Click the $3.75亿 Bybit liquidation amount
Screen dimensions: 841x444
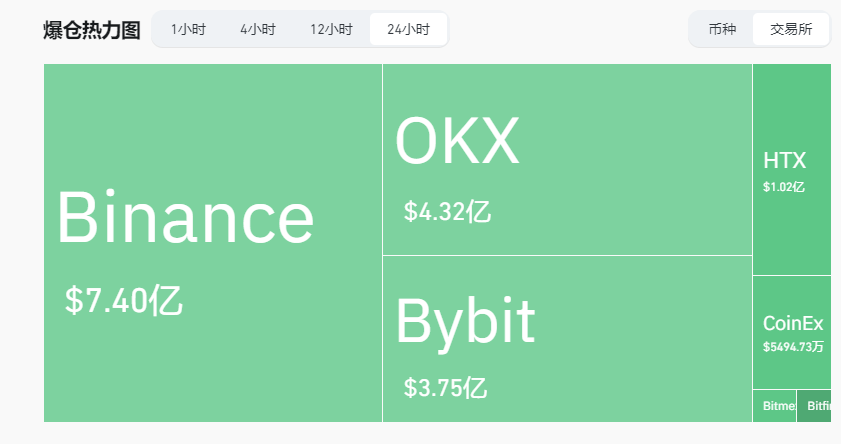(x=445, y=387)
